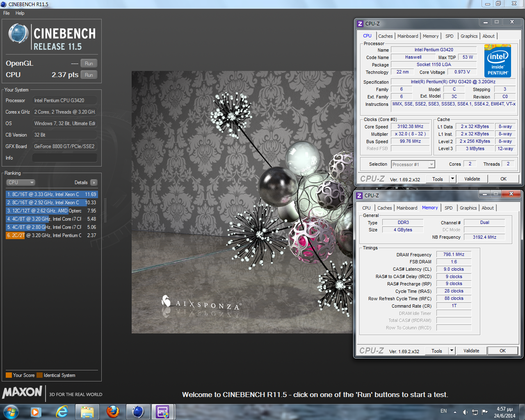
Task: Click Tools button in top CPU-Z window
Action: coord(438,179)
